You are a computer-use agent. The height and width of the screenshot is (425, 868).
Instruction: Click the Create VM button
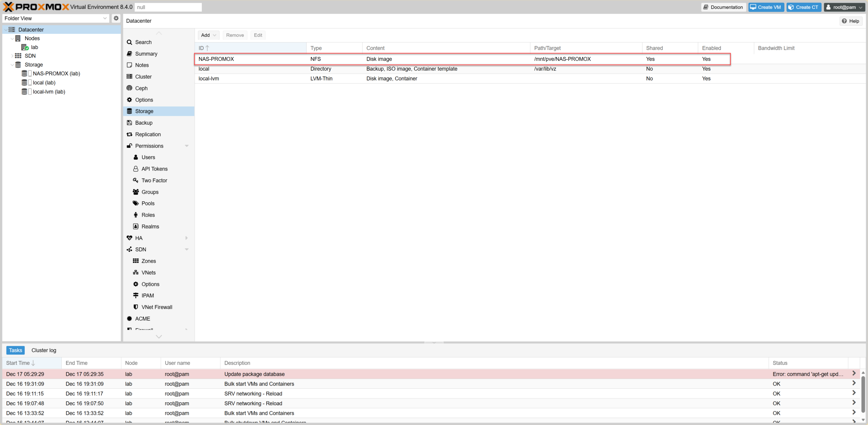(766, 7)
